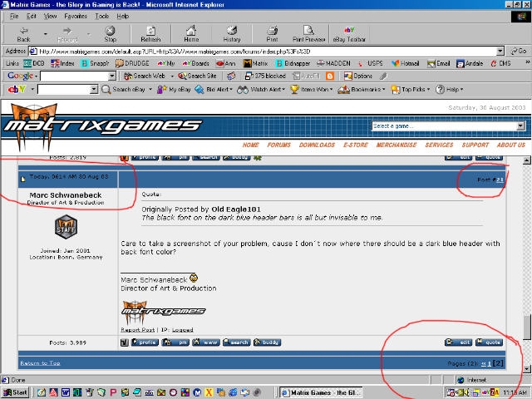The image size is (532, 399).
Task: Click the pm button on post with 3,989 posts
Action: point(175,342)
